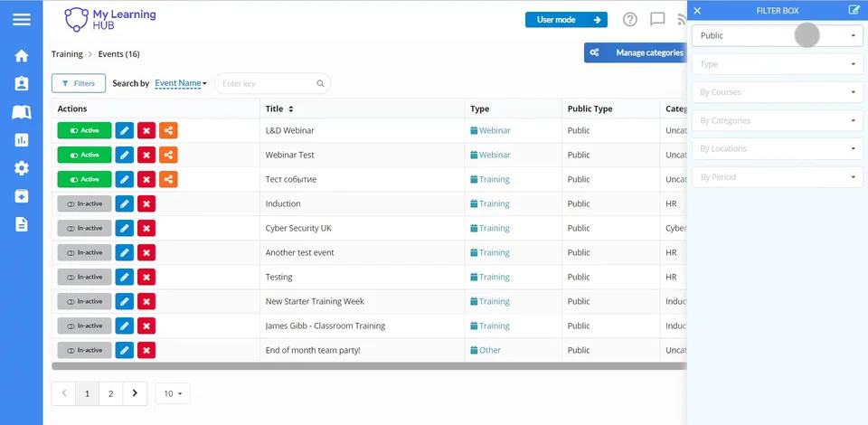Go to the Home sidebar icon
This screenshot has height=425, width=868.
pos(22,56)
